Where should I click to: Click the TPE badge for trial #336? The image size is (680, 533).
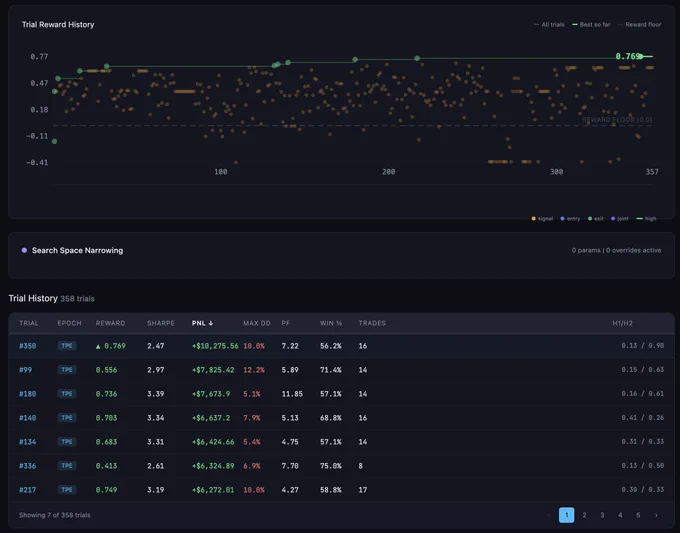(67, 466)
